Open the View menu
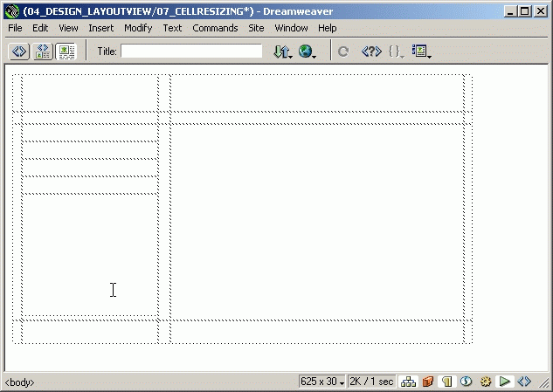The image size is (553, 392). point(68,28)
